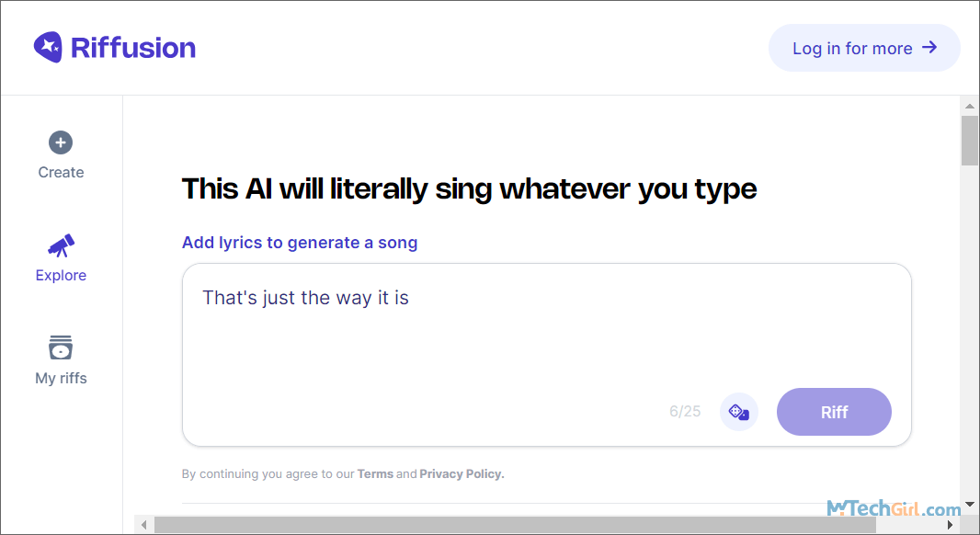Select the Explore label in sidebar
This screenshot has width=980, height=535.
pyautogui.click(x=61, y=276)
